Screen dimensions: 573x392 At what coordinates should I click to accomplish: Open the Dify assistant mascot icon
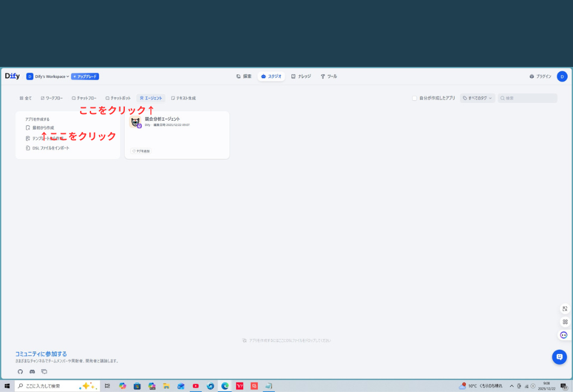pos(563,335)
